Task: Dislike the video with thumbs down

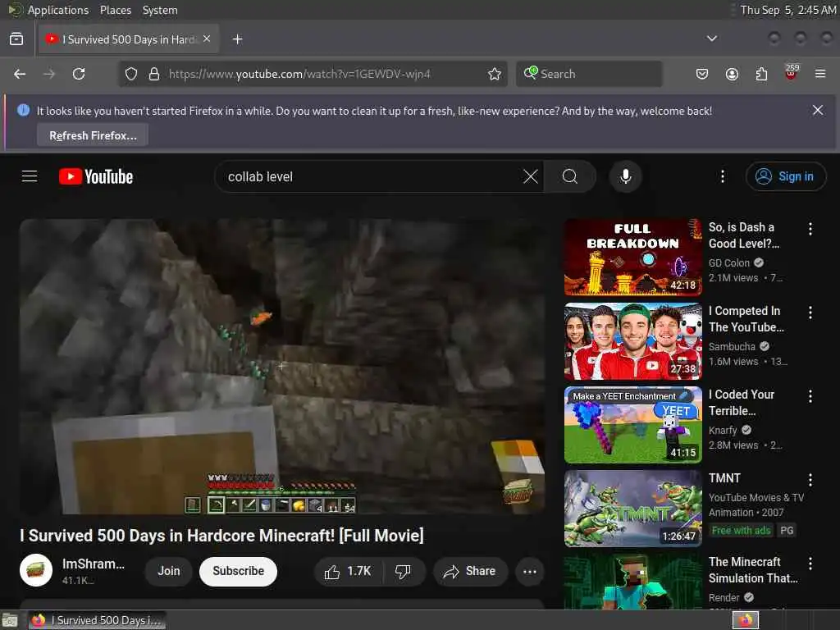Action: pyautogui.click(x=404, y=572)
